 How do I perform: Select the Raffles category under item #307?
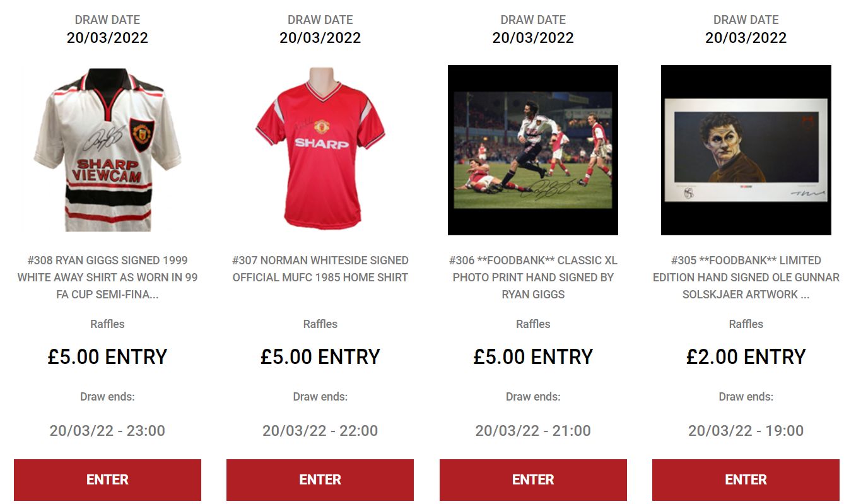pyautogui.click(x=320, y=324)
